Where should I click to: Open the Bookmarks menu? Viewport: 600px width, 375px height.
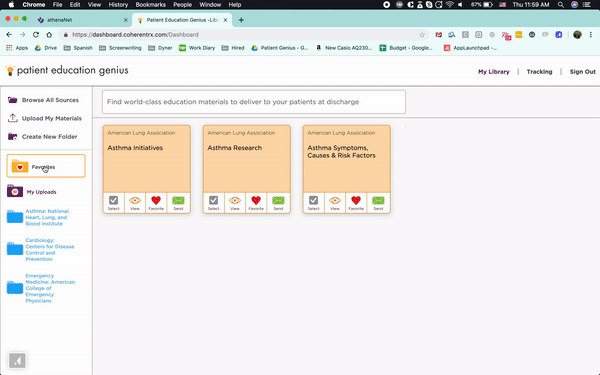click(x=150, y=5)
